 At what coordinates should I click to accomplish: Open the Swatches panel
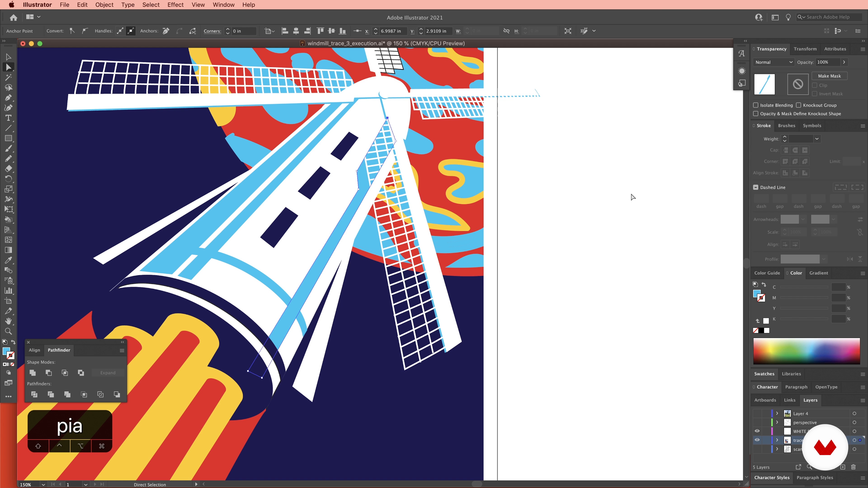pos(764,373)
